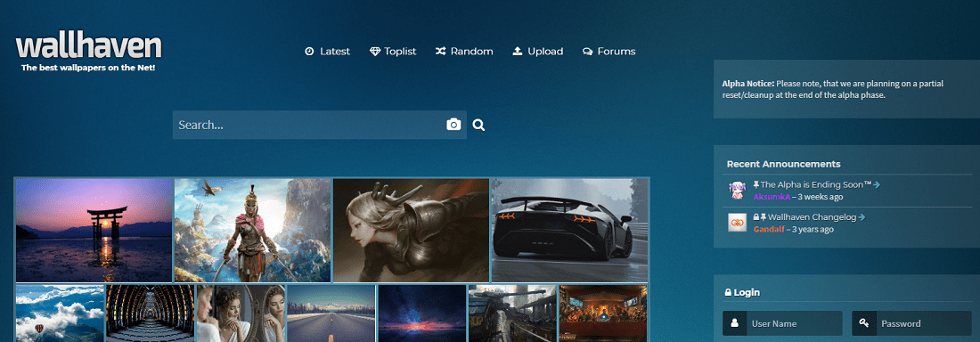Visit the Forums

click(608, 52)
